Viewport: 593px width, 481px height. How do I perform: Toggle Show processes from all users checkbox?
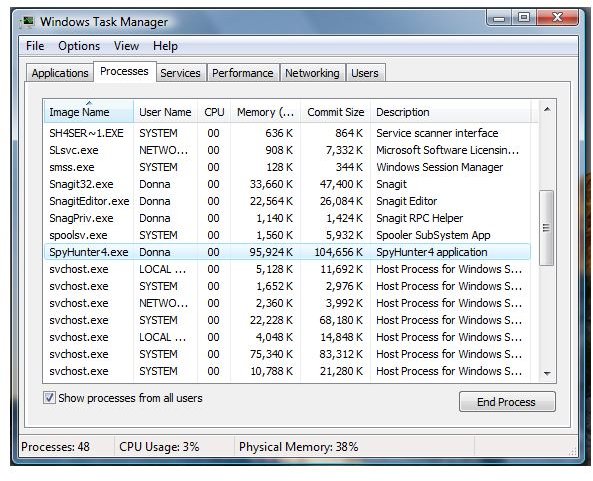click(x=49, y=398)
